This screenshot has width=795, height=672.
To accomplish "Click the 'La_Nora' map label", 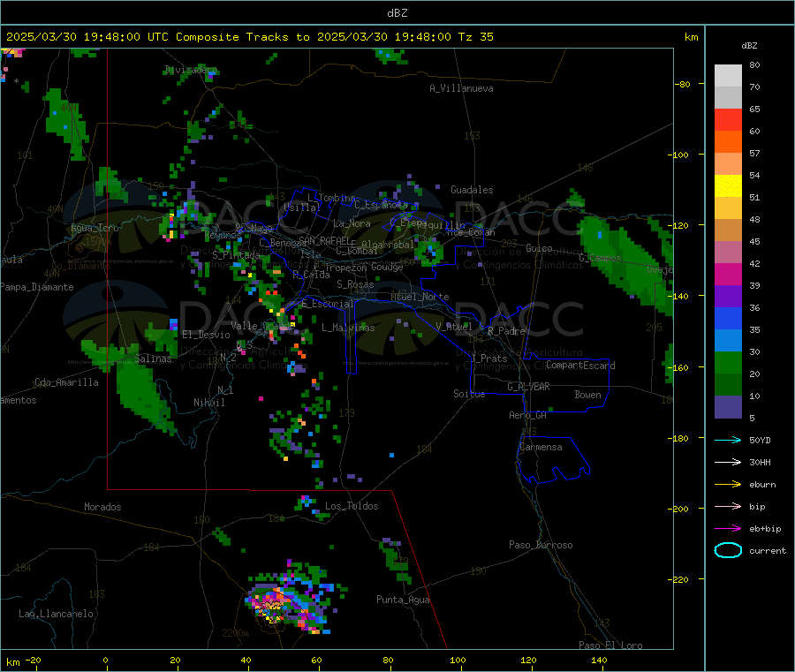I will click(352, 223).
